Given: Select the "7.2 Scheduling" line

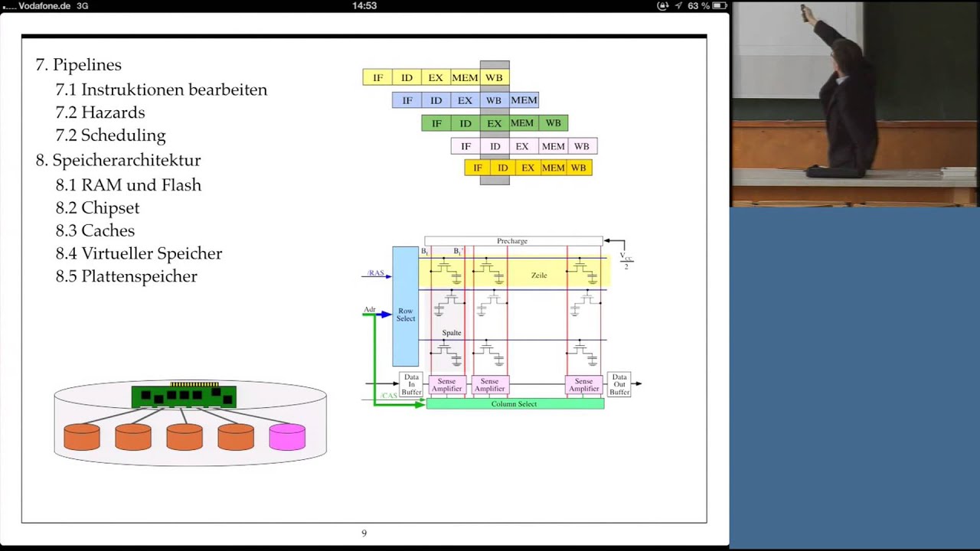Looking at the screenshot, I should point(110,135).
